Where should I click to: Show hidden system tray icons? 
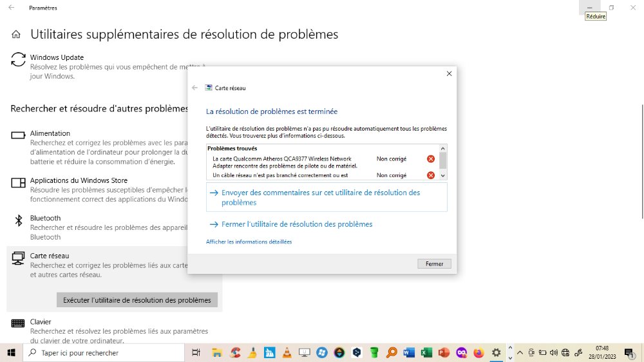point(520,352)
